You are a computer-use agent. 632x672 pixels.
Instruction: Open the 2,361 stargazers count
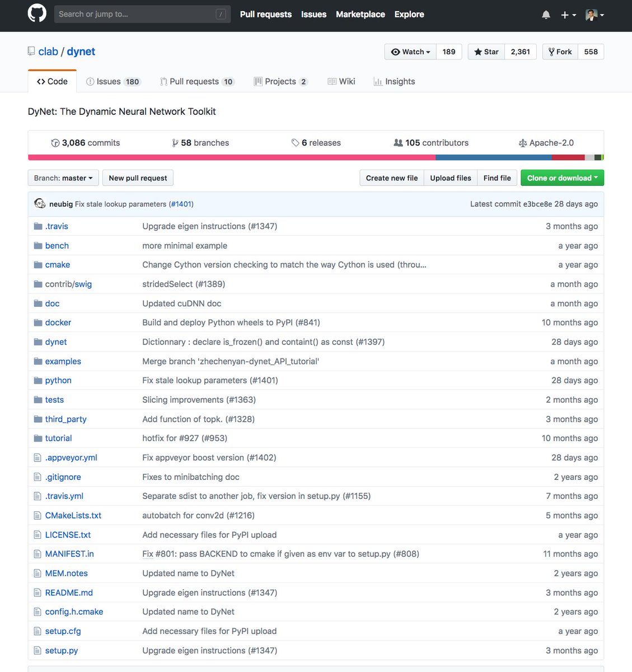[x=521, y=52]
